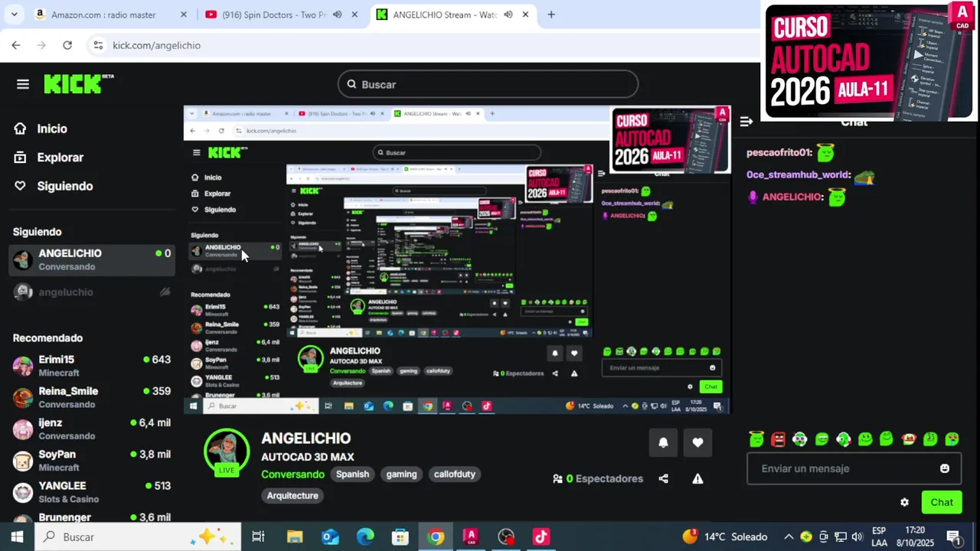Reload the kick.com page
Viewport: 980px width, 551px height.
click(x=67, y=45)
